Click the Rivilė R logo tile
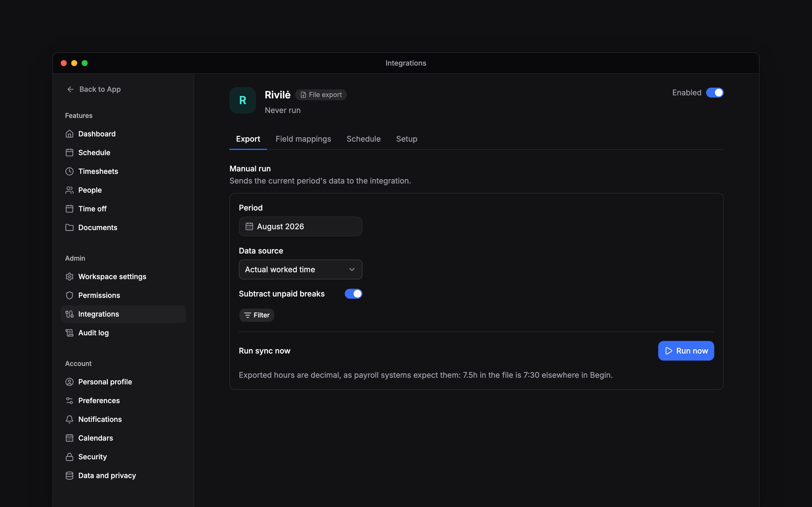Image resolution: width=812 pixels, height=507 pixels. pos(243,100)
